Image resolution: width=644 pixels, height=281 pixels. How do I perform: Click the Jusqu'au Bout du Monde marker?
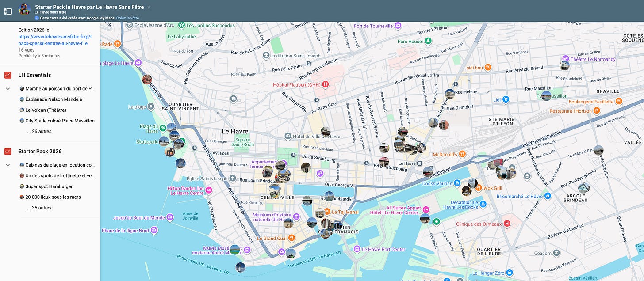click(169, 217)
